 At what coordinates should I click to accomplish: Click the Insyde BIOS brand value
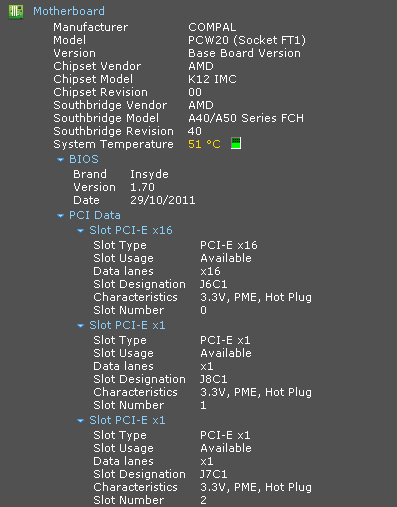point(149,174)
